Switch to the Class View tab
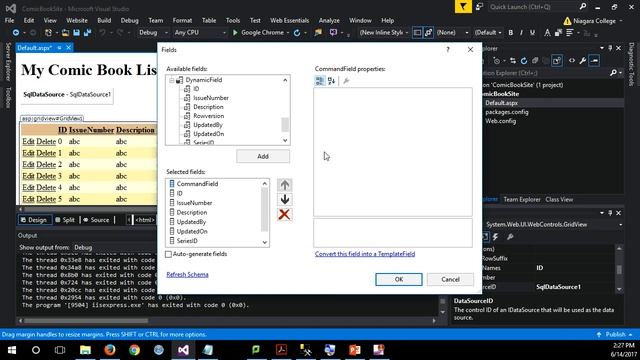The height and width of the screenshot is (360, 640). pos(559,200)
